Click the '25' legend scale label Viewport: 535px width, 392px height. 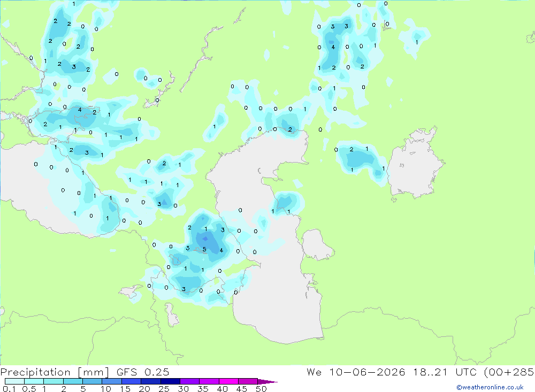(164, 389)
